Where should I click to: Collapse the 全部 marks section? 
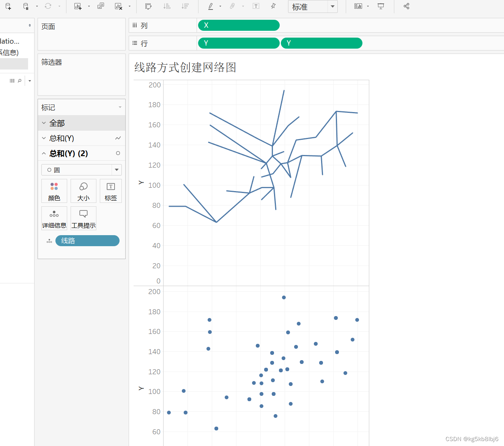(44, 123)
